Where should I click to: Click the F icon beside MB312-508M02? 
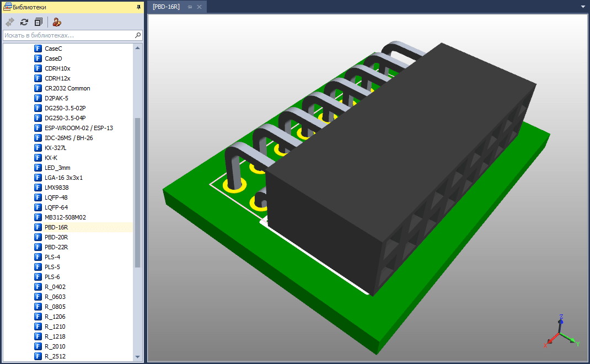(x=37, y=217)
